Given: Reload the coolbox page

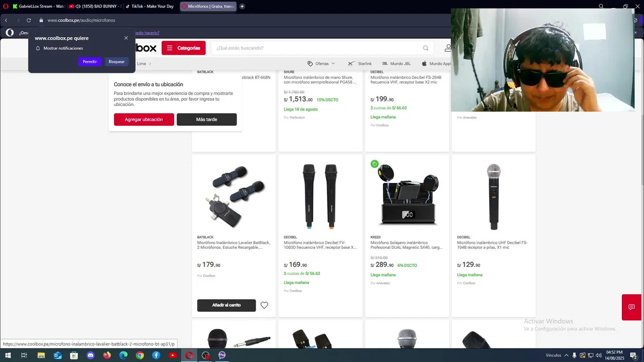Looking at the screenshot, I should (x=29, y=20).
